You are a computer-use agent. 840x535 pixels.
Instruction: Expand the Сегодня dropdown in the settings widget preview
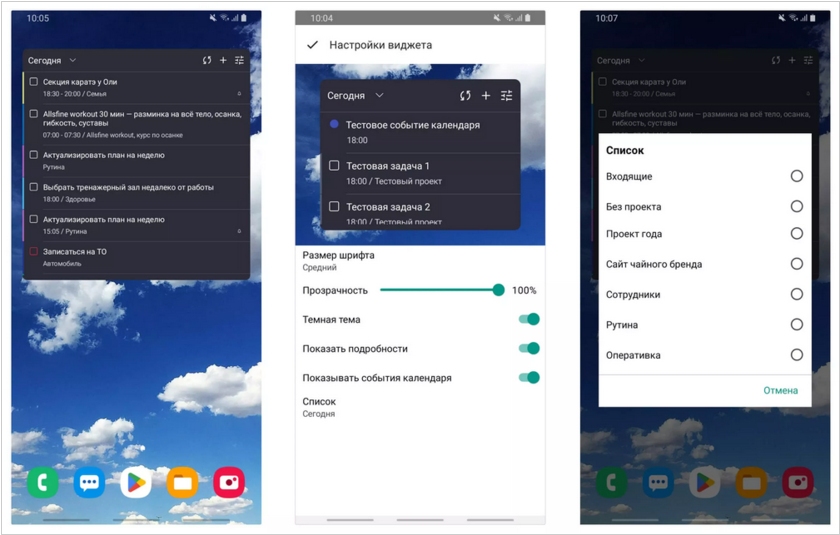tap(356, 96)
